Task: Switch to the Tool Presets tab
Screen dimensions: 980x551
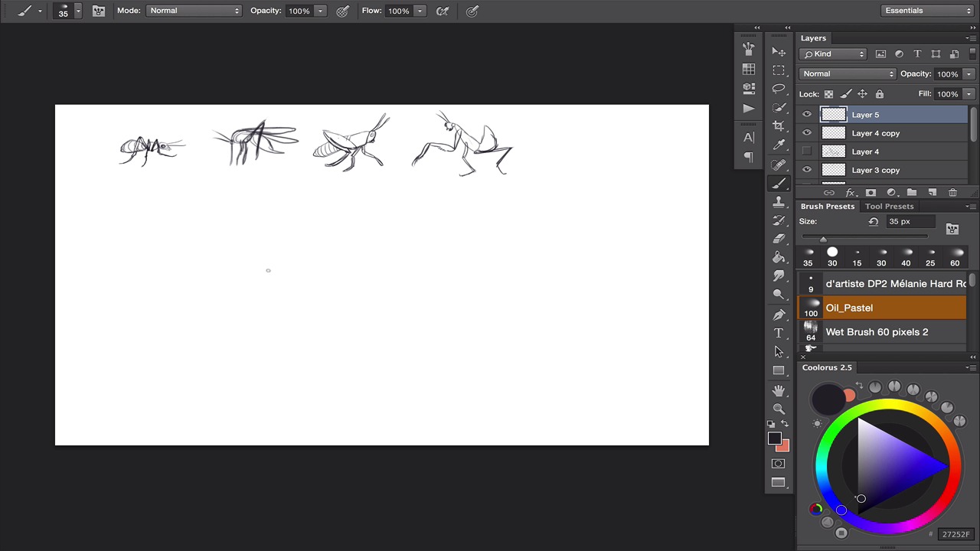Action: click(889, 206)
